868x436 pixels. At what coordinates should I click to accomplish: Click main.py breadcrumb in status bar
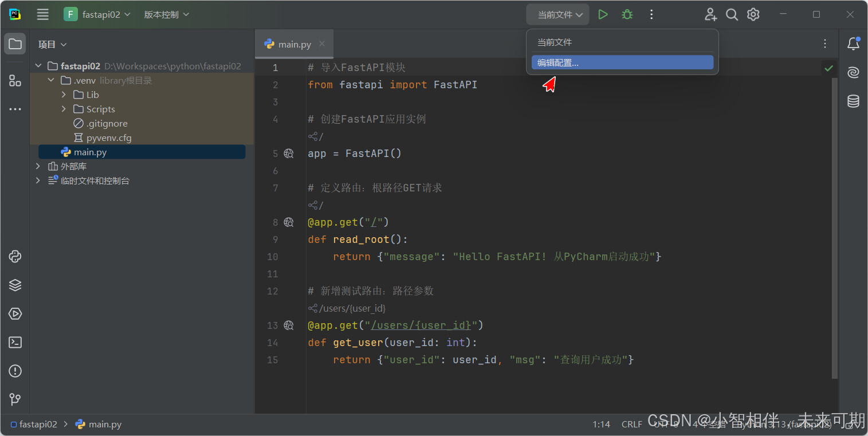pyautogui.click(x=99, y=425)
